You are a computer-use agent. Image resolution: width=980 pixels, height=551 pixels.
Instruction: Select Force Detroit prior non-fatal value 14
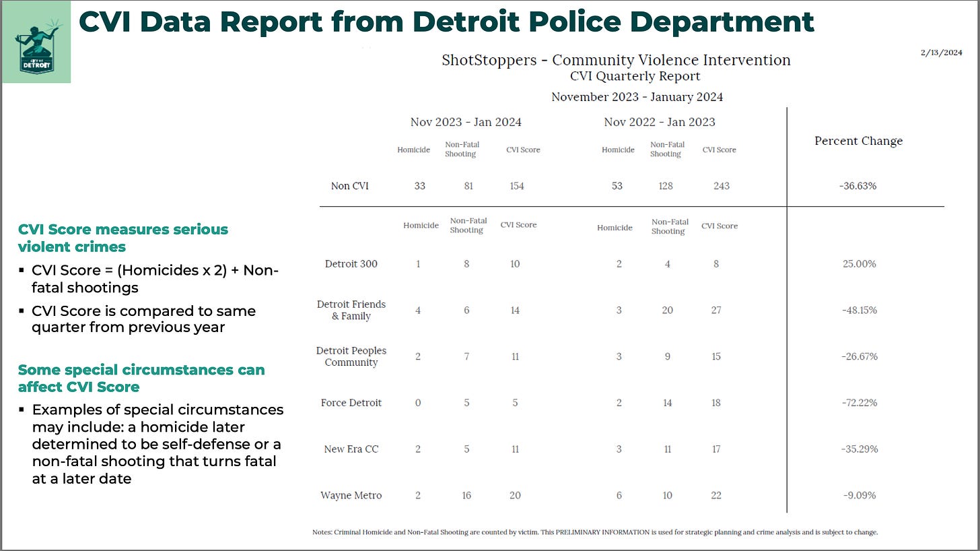668,403
